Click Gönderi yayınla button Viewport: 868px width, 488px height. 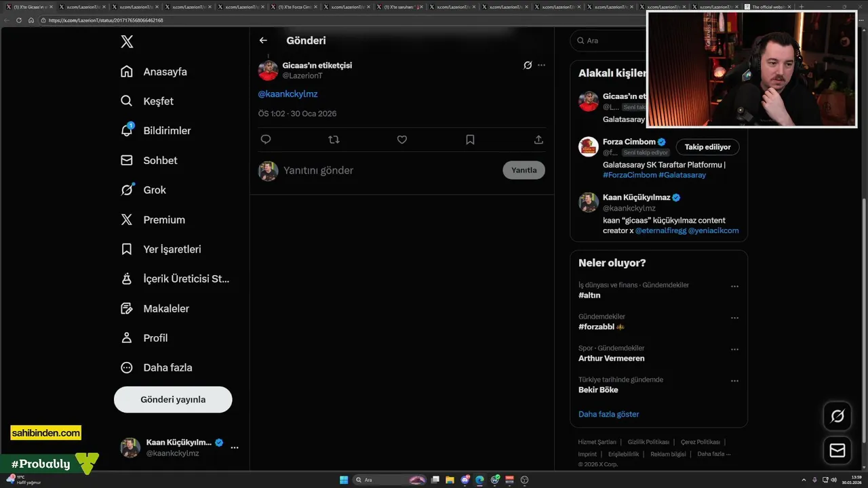click(x=173, y=399)
